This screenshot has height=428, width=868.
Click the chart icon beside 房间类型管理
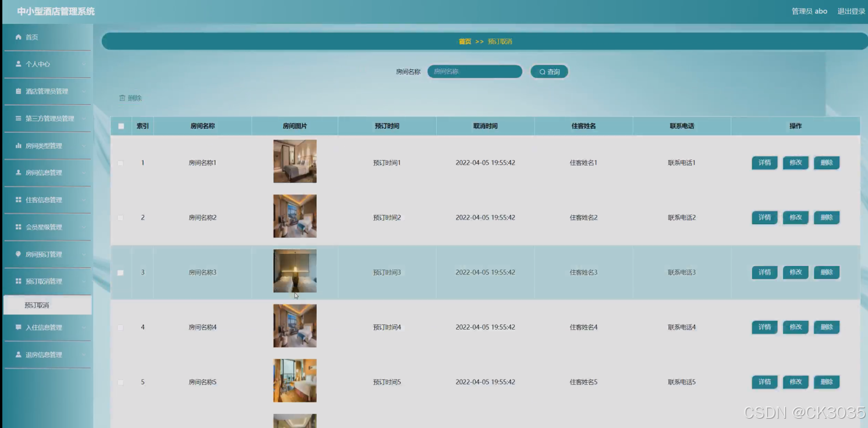pyautogui.click(x=18, y=146)
